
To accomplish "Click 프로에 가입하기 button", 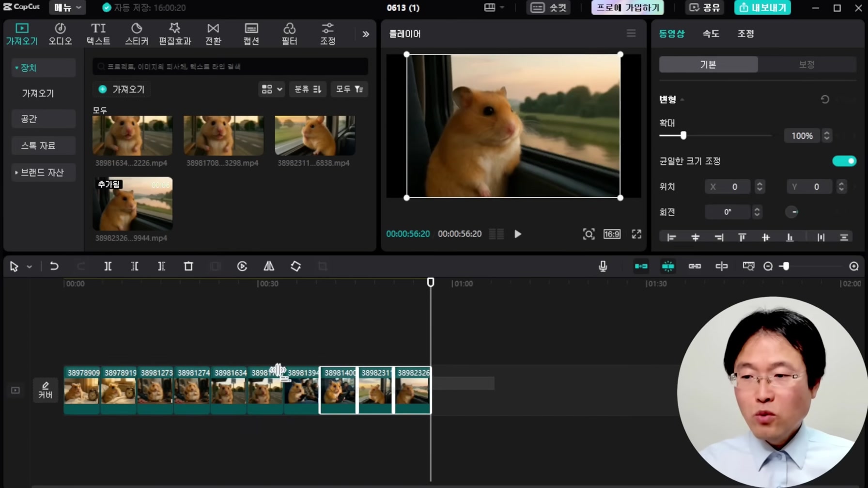I will coord(628,8).
